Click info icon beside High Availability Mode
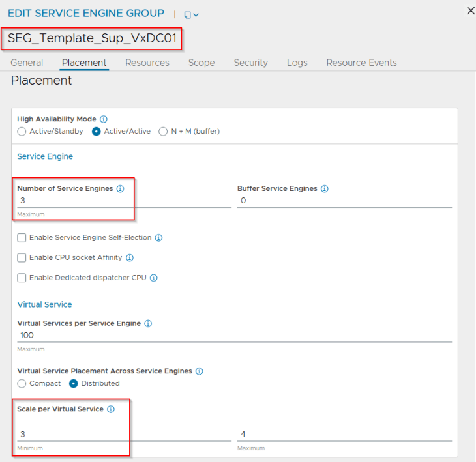476x462 pixels. 104,119
